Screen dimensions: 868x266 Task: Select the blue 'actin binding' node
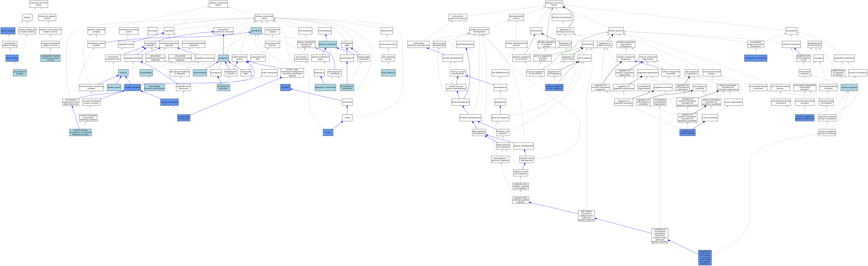(x=12, y=58)
